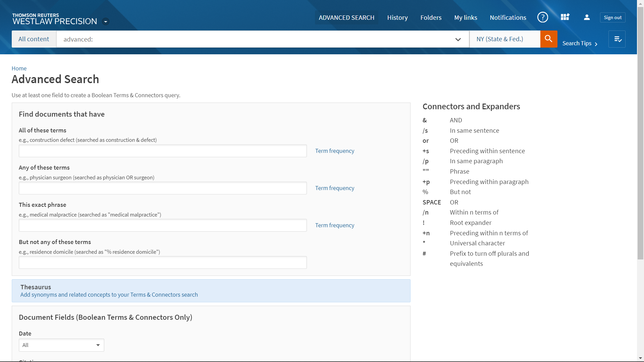The height and width of the screenshot is (362, 644).
Task: Click the page vertical scrollbar
Action: (640, 134)
